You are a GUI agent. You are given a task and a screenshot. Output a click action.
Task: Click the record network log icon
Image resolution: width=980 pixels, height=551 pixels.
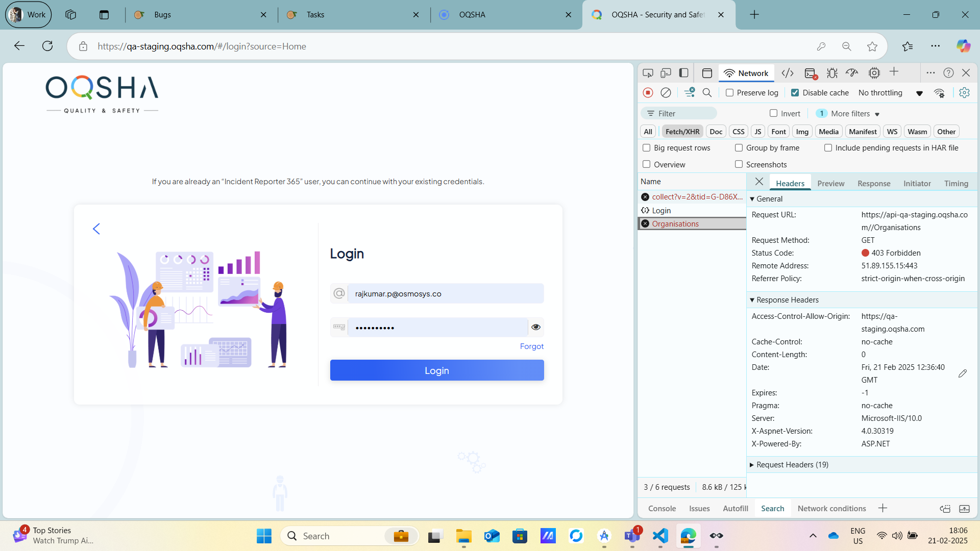point(648,93)
